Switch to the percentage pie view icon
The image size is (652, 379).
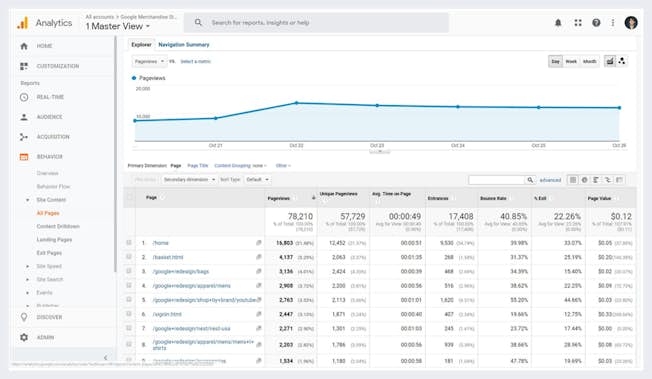coord(585,180)
